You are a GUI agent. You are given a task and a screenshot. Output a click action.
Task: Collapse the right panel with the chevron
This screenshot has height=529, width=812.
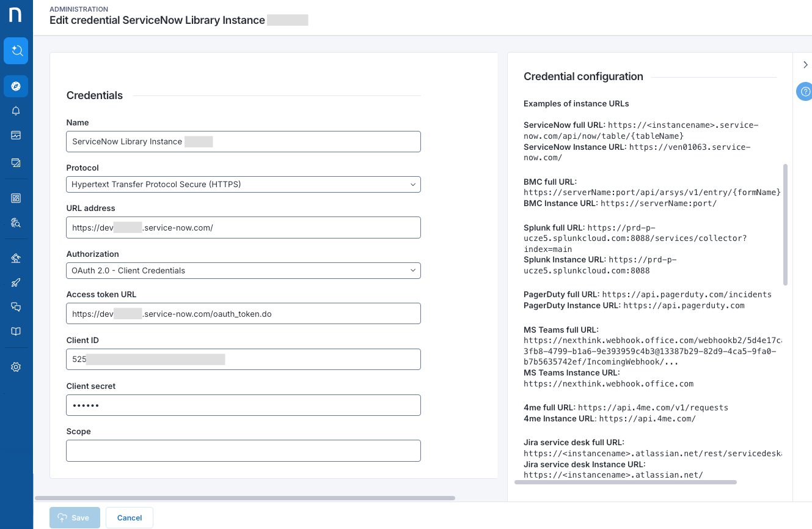point(805,65)
